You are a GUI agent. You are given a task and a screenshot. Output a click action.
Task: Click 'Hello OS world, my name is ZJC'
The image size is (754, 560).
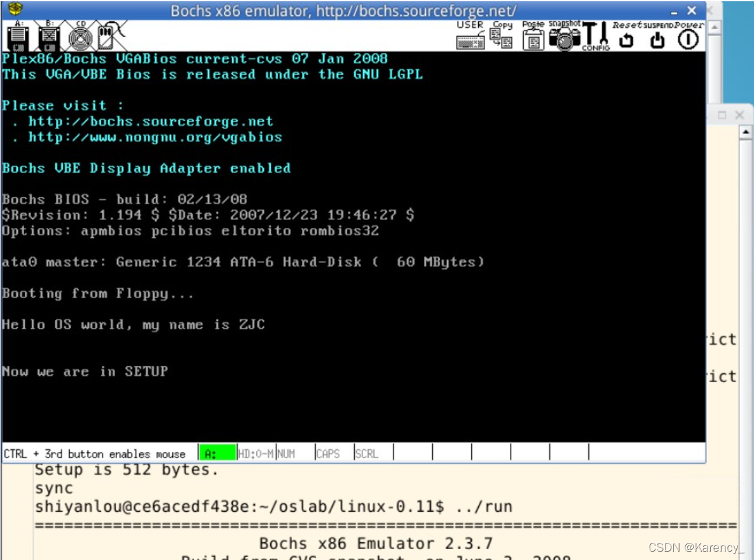tap(134, 324)
